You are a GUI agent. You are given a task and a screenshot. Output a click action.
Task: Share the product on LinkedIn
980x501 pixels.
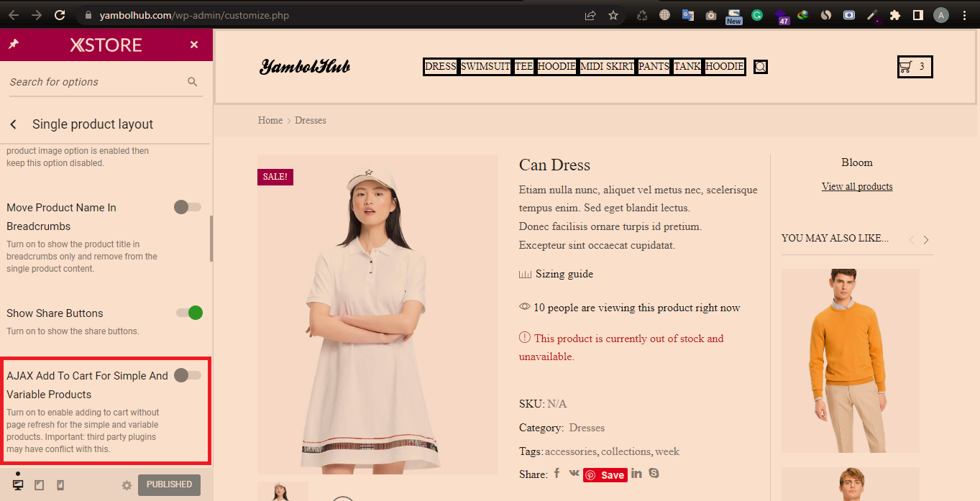coord(637,474)
